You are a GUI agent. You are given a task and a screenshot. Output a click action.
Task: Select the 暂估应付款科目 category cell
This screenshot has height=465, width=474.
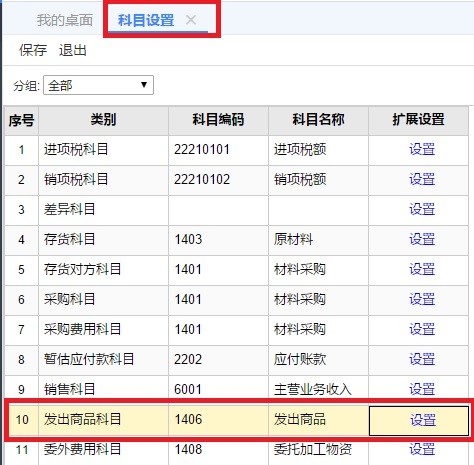click(x=103, y=360)
